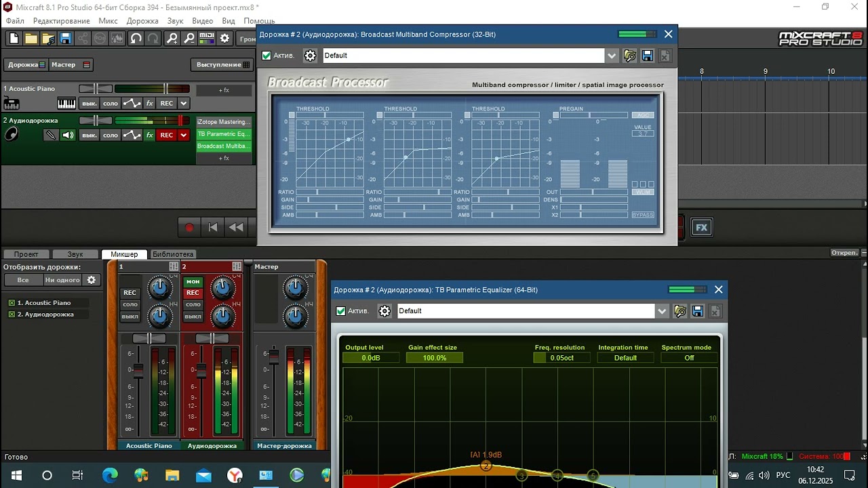Uncheck Актив. in the Broadcast Multiband Compressor window
This screenshot has height=488, width=868.
[267, 56]
